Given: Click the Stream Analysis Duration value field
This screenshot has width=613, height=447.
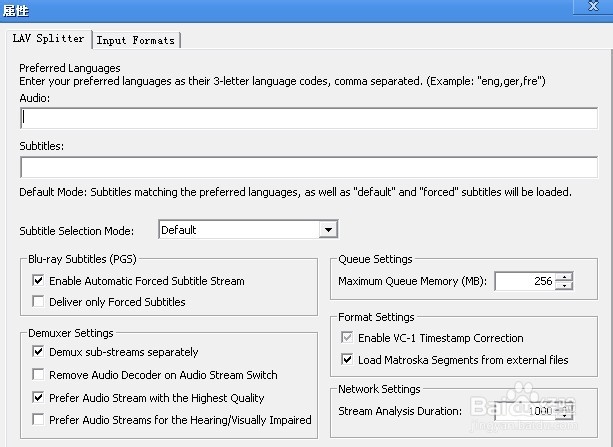Looking at the screenshot, I should pos(525,411).
